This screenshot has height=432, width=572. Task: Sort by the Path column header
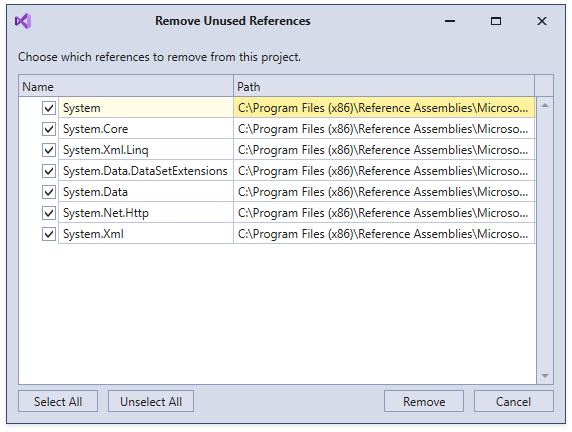coord(384,86)
